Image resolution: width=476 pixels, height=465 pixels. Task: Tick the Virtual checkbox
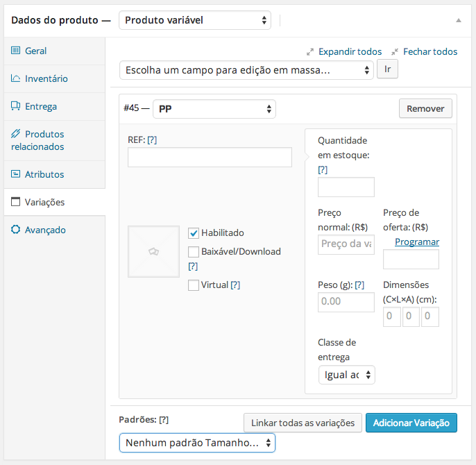194,285
